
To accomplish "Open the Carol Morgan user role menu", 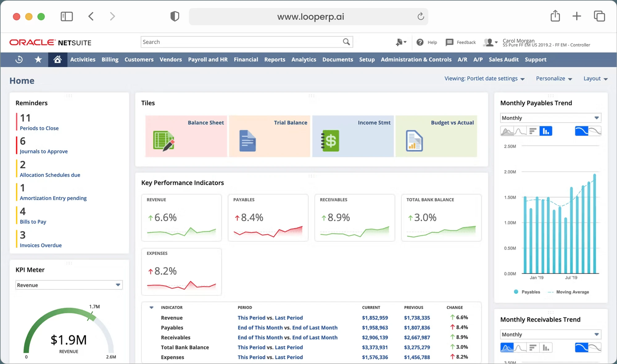I will point(491,42).
